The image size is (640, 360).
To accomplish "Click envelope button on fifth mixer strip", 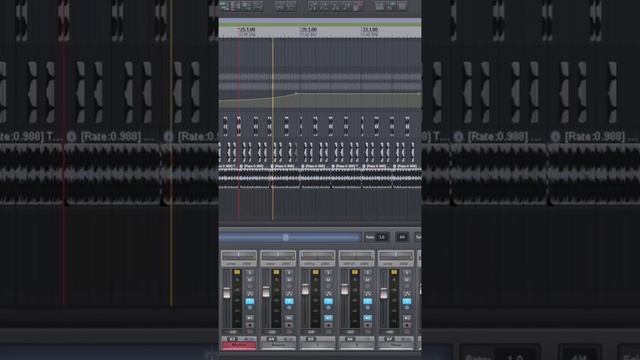I will click(x=407, y=293).
